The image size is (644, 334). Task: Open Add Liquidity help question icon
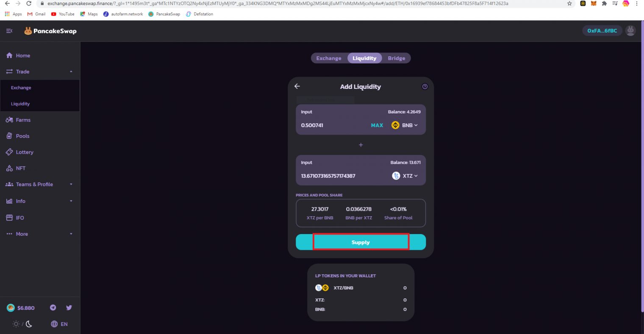(425, 86)
